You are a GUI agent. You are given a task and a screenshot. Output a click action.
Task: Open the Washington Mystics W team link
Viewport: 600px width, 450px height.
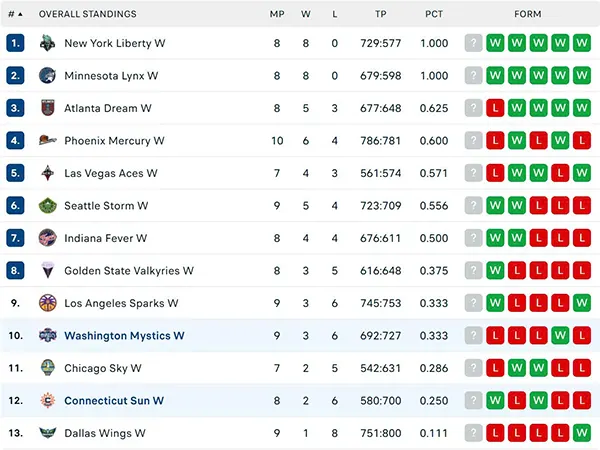pyautogui.click(x=124, y=336)
